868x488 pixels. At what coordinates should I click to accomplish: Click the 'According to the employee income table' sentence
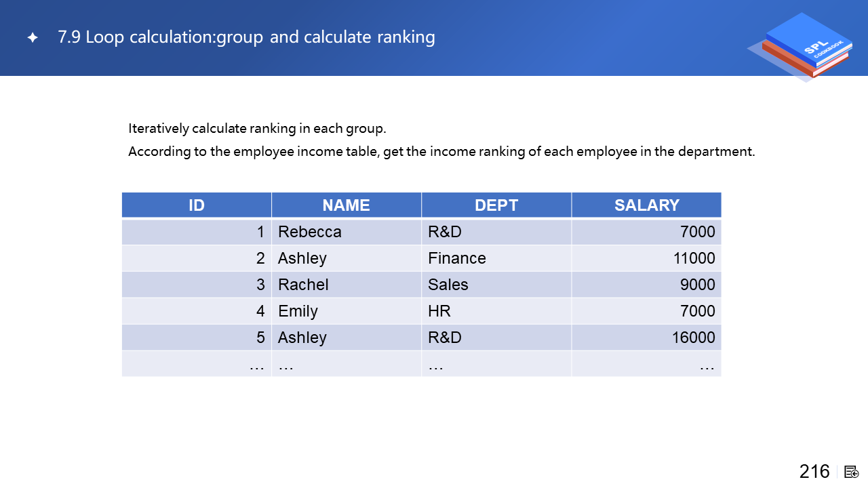tap(441, 152)
